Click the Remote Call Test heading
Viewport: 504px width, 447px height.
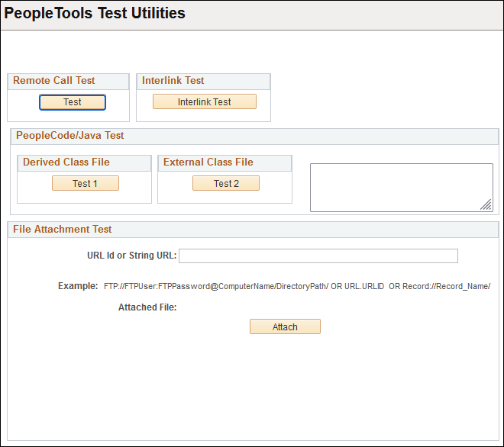click(x=53, y=80)
